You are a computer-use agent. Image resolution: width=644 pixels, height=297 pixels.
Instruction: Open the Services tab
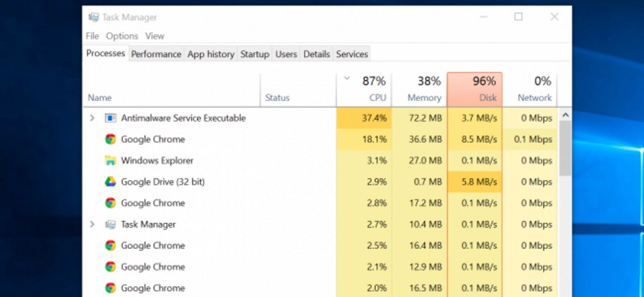(x=352, y=54)
